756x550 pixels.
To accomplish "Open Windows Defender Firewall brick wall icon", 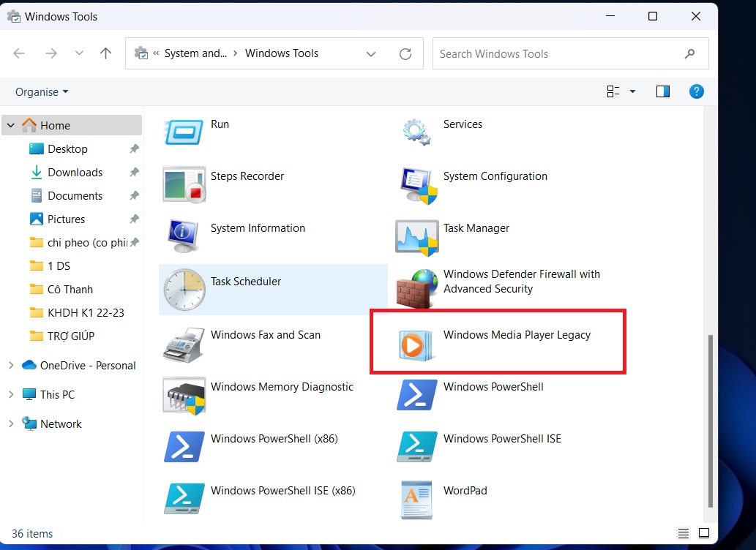I will coord(417,290).
